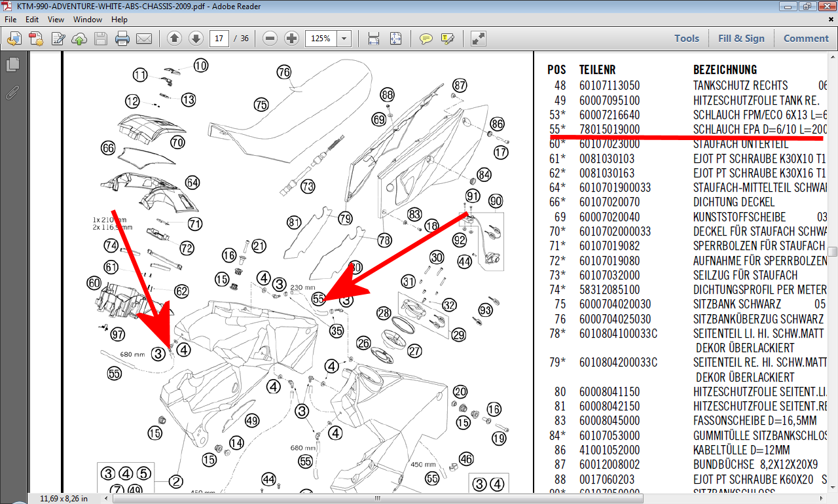Screen dimensions: 838x504
Task: Click the envelope email icon
Action: 144,39
